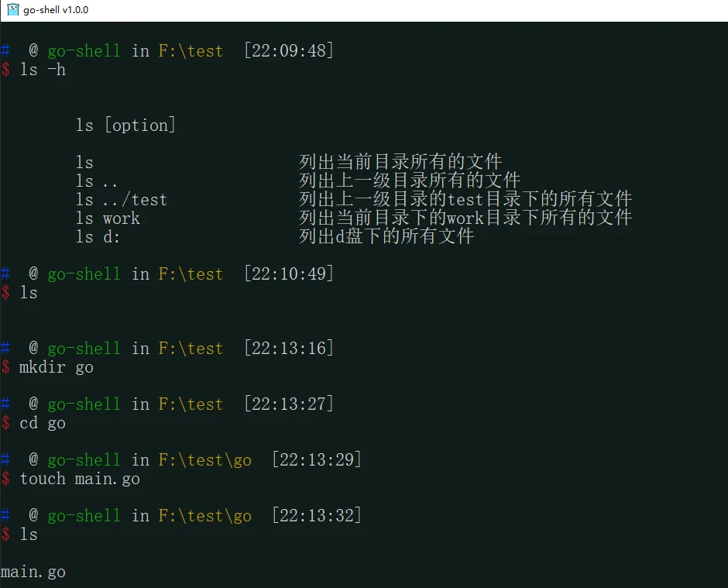728x588 pixels.
Task: Click the typed 'ls -h' command
Action: pyautogui.click(x=43, y=70)
